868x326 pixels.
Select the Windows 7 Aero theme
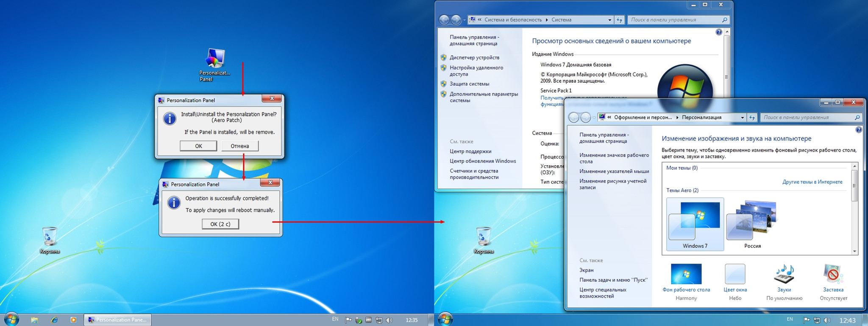coord(695,225)
